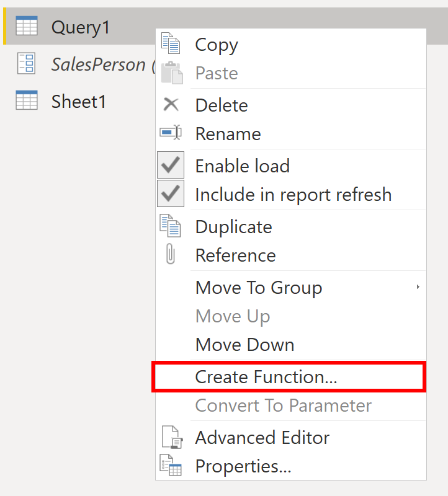Click the Reference paperclip icon
This screenshot has height=496, width=448.
coord(172,255)
